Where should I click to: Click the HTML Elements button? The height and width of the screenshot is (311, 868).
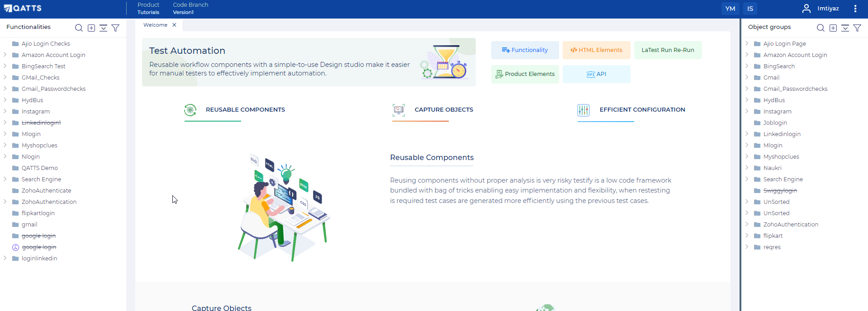[x=597, y=50]
